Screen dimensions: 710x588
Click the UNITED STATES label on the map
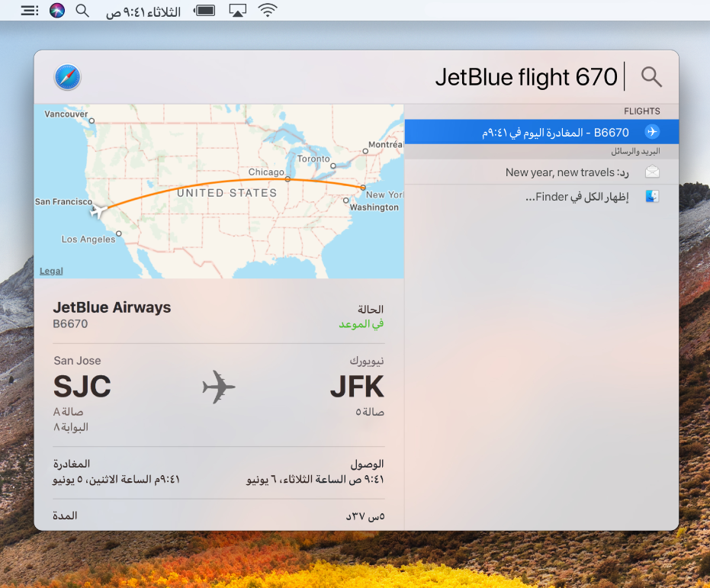226,193
